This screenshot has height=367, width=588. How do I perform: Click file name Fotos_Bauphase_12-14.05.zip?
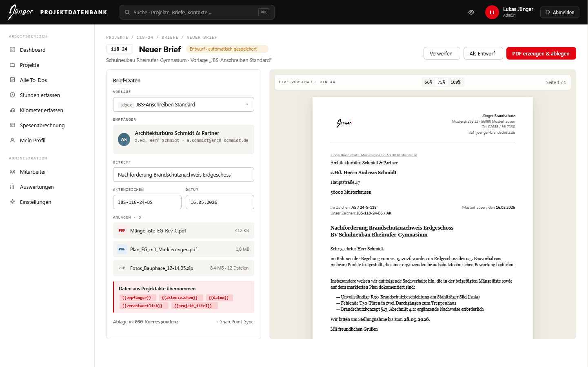pyautogui.click(x=162, y=268)
